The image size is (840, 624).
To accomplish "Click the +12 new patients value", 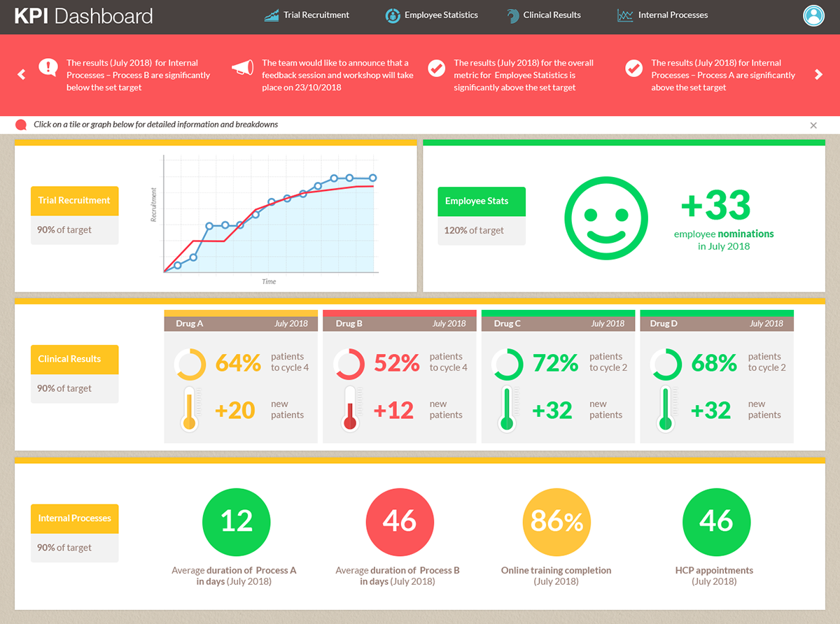I will pos(394,410).
